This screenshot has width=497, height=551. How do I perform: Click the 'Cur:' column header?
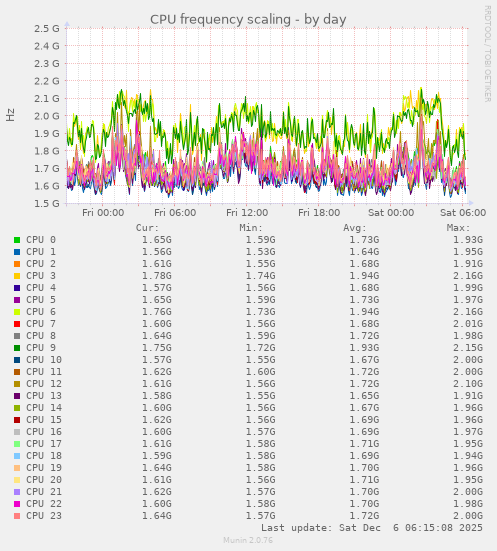148,228
